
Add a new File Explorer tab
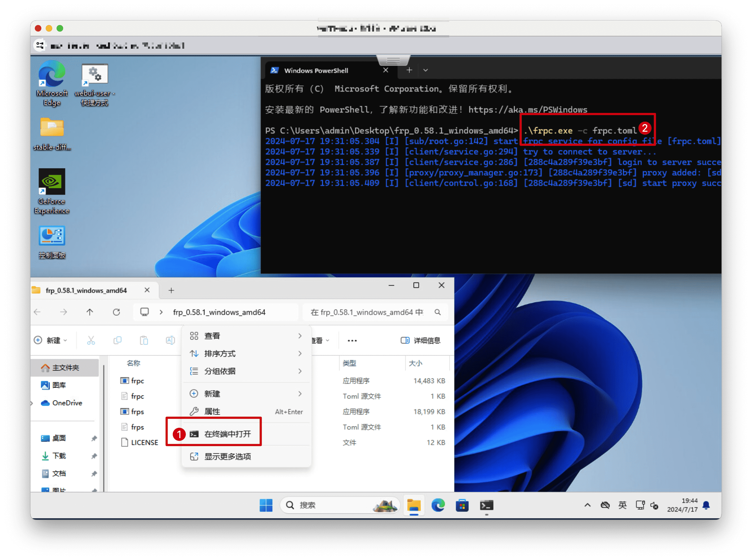[171, 290]
